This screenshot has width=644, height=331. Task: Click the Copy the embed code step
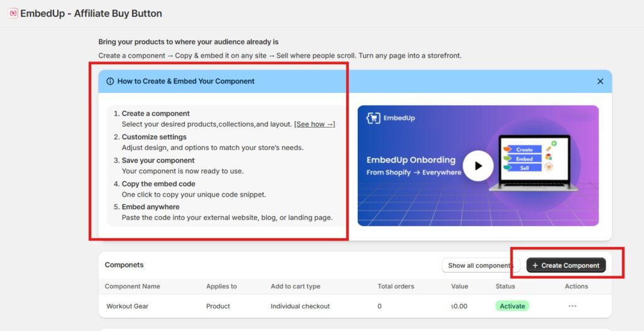tap(158, 184)
